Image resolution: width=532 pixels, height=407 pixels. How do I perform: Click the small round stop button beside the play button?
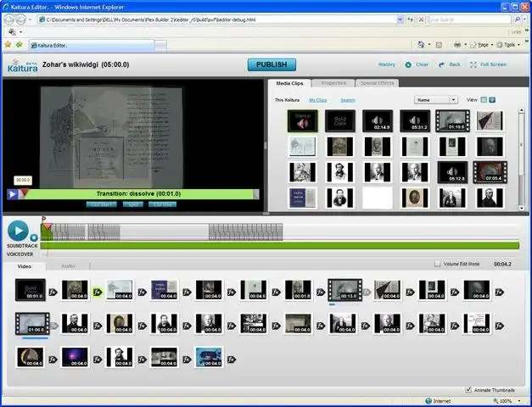coord(34,237)
